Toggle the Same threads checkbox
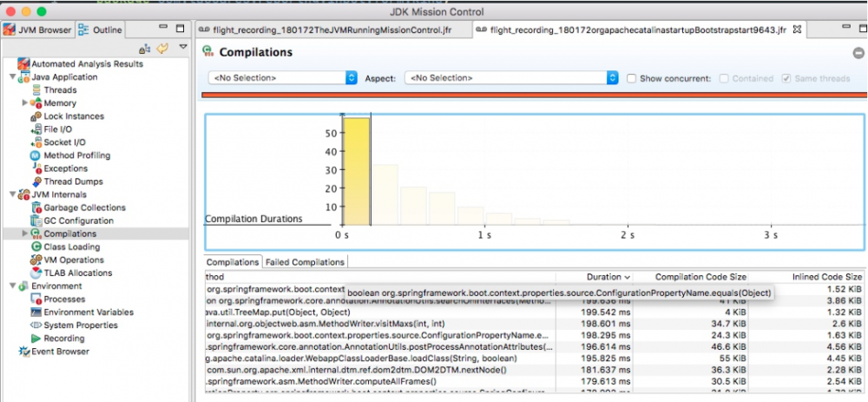868x402 pixels. tap(786, 78)
